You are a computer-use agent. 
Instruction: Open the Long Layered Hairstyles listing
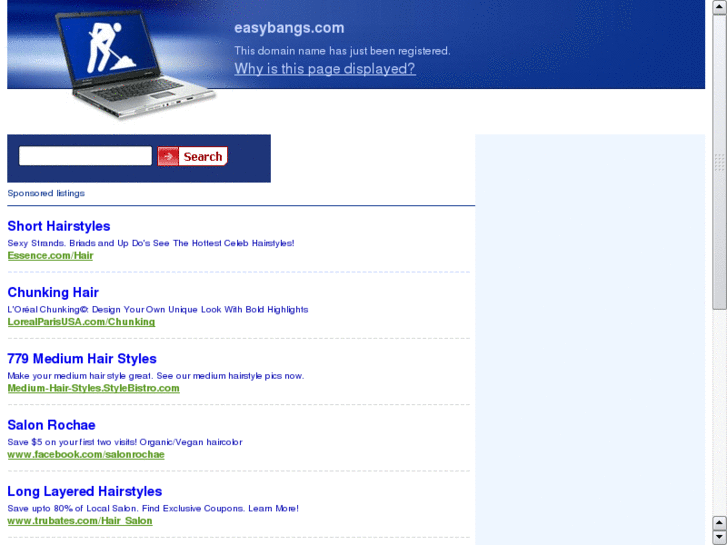[x=85, y=491]
